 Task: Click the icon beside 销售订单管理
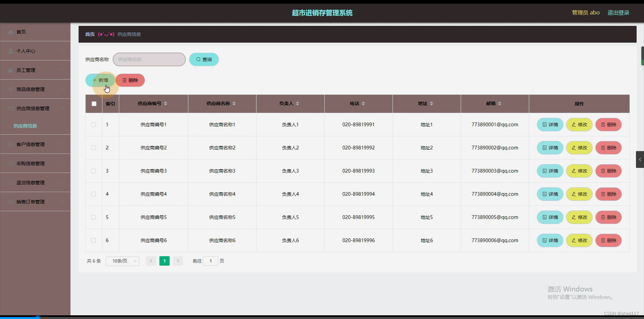pyautogui.click(x=11, y=202)
